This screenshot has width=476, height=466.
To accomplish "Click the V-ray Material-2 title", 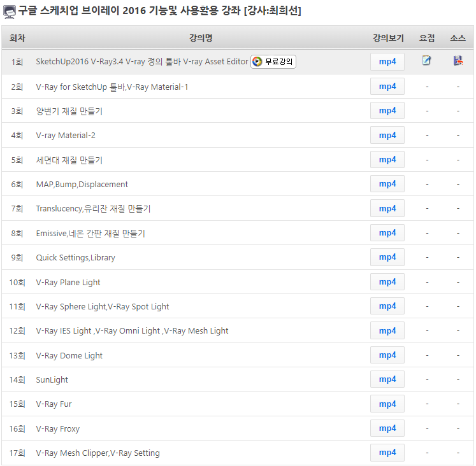I will click(66, 136).
